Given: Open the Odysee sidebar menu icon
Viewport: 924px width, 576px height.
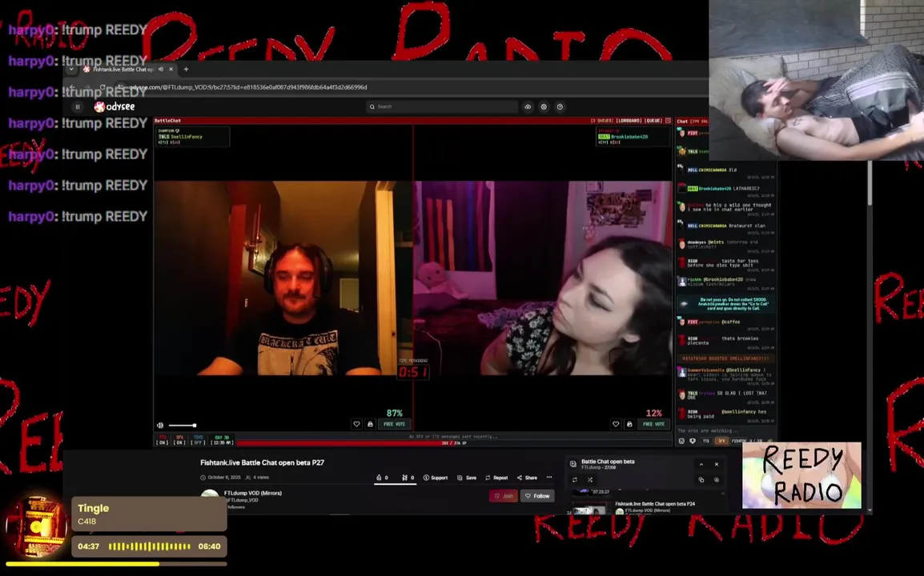Looking at the screenshot, I should pos(78,106).
